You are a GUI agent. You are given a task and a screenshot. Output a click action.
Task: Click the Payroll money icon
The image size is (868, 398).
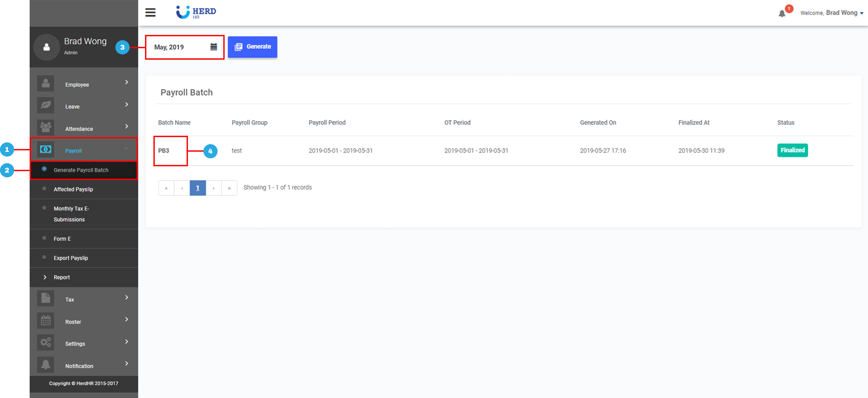[46, 150]
